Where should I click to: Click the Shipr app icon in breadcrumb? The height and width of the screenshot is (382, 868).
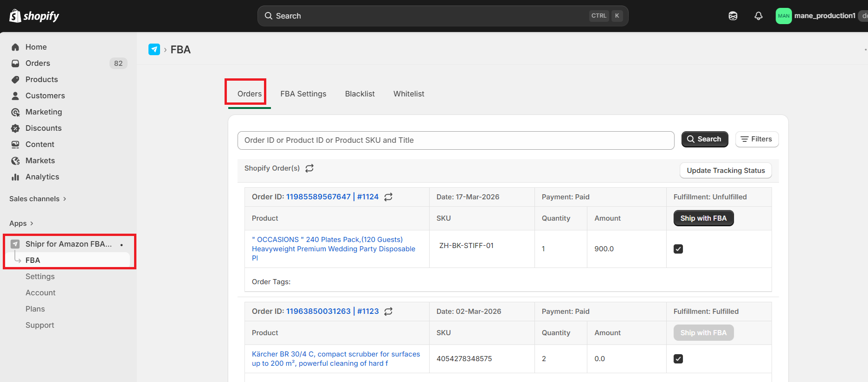click(154, 50)
